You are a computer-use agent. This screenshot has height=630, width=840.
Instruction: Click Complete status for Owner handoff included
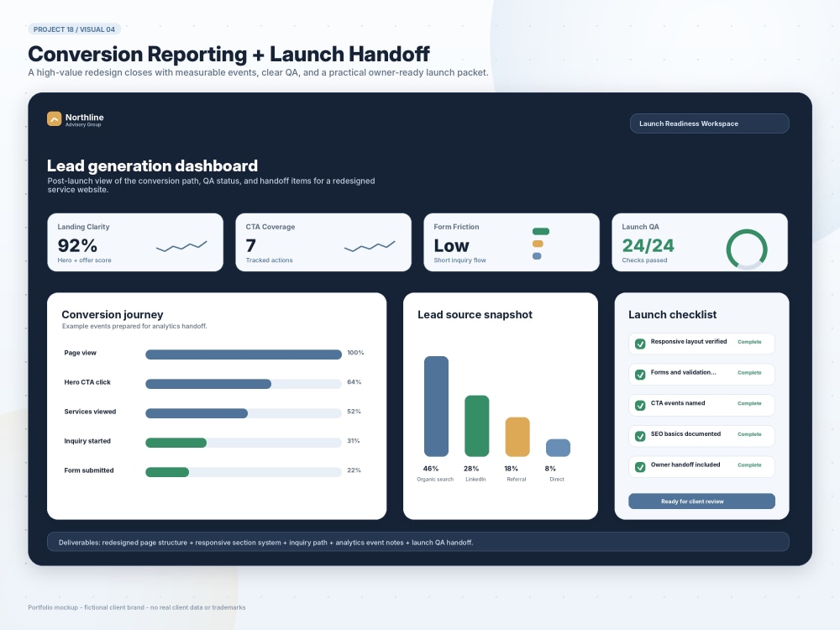coord(749,465)
